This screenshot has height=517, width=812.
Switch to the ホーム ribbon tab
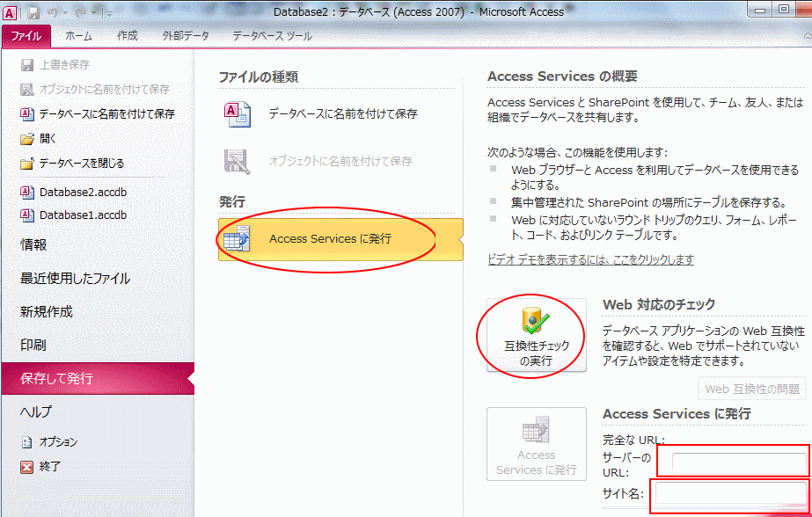click(x=78, y=36)
